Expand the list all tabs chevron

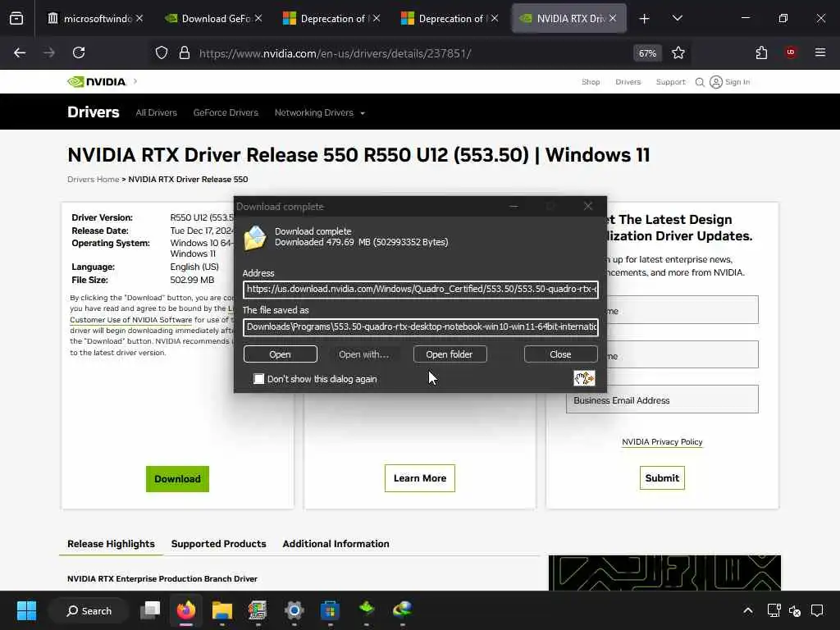click(x=677, y=18)
